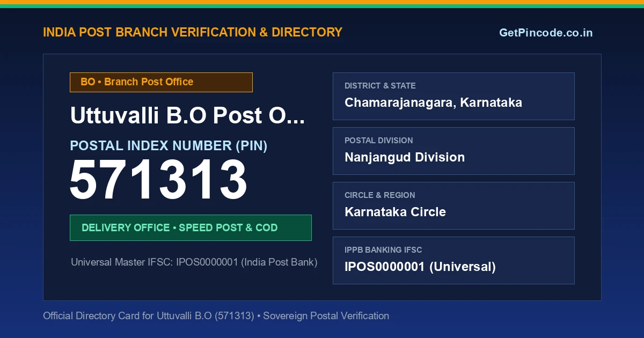Image resolution: width=644 pixels, height=338 pixels.
Task: Click the Delivery Office Speed Post & COD badge
Action: [x=191, y=227]
